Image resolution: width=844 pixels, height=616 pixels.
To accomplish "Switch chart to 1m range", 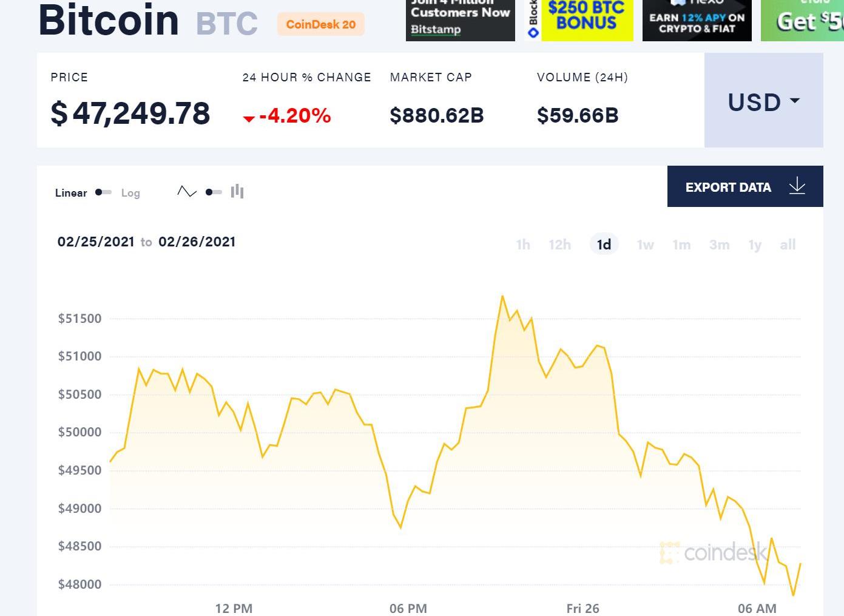I will coord(681,245).
